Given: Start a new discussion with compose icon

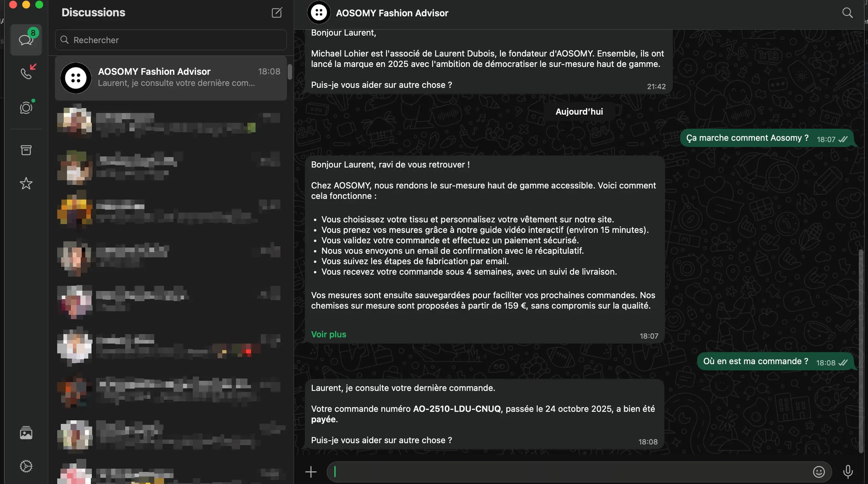Looking at the screenshot, I should (276, 13).
